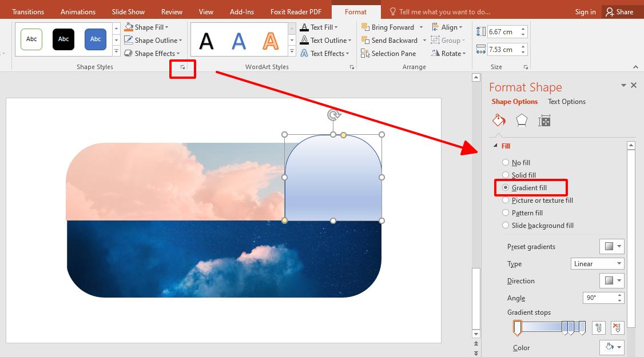Switch to Size & Properties in Format Shape
The width and height of the screenshot is (644, 357).
coord(544,120)
